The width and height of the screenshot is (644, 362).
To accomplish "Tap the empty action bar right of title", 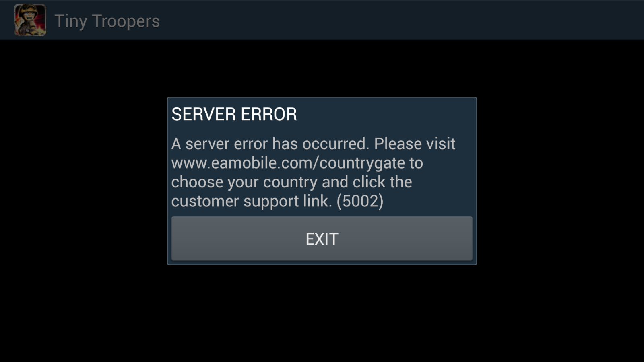I will coord(402,20).
